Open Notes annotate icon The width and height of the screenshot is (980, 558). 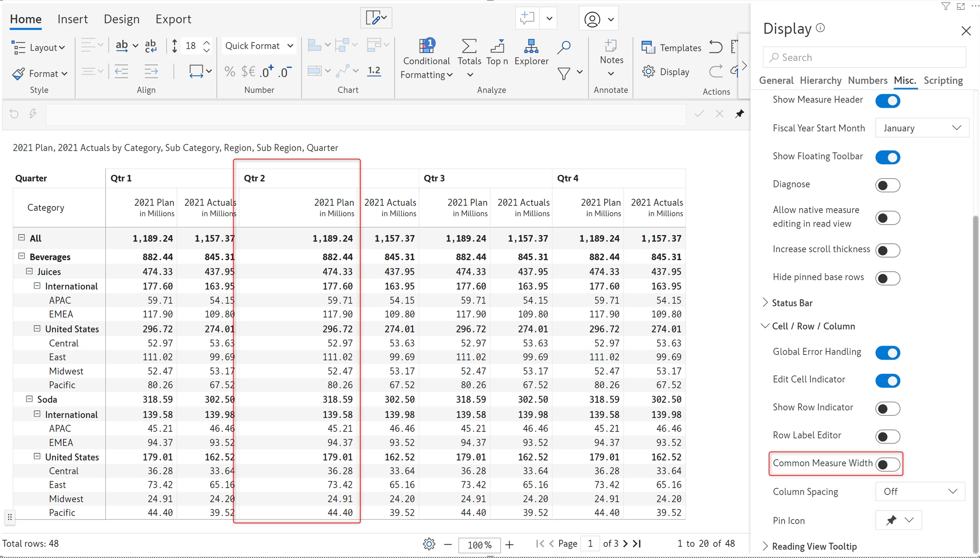click(x=611, y=46)
